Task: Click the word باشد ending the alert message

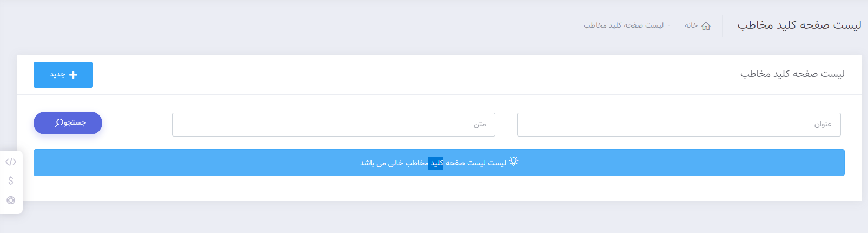Action: 367,163
